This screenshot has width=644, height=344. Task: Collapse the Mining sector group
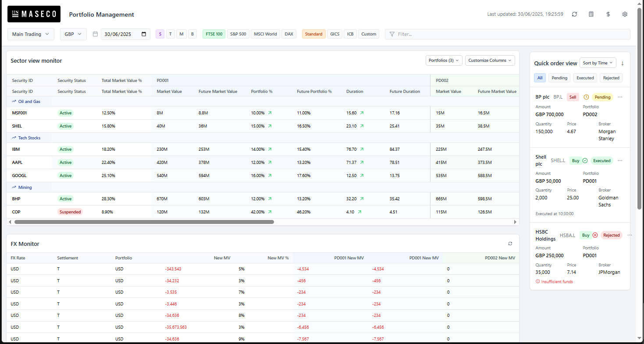[22, 187]
